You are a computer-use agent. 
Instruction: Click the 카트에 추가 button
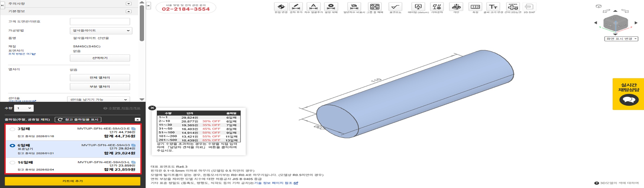(x=73, y=181)
